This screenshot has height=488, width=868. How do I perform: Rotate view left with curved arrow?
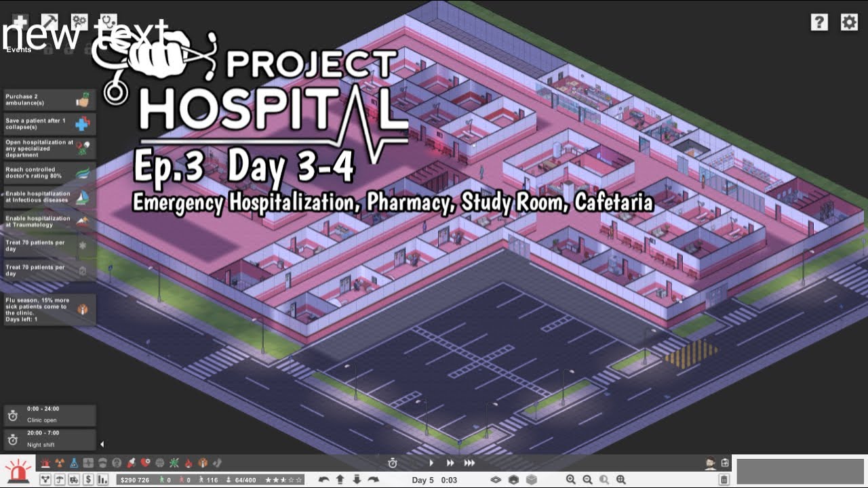pos(323,480)
